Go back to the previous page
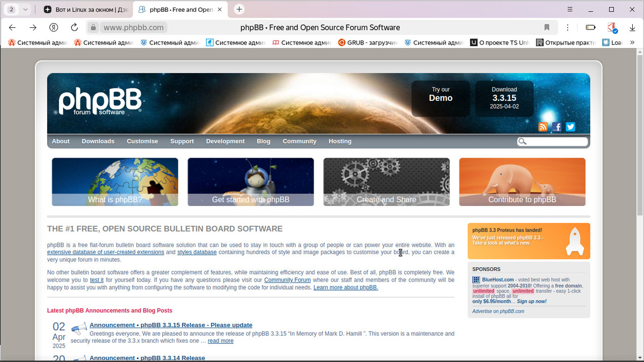Viewport: 644px width, 362px height. [x=12, y=27]
